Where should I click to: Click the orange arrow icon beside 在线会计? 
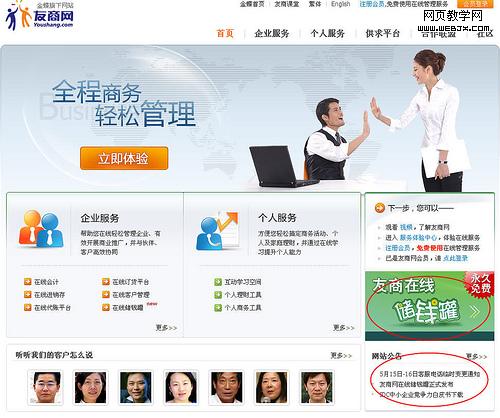[28, 282]
